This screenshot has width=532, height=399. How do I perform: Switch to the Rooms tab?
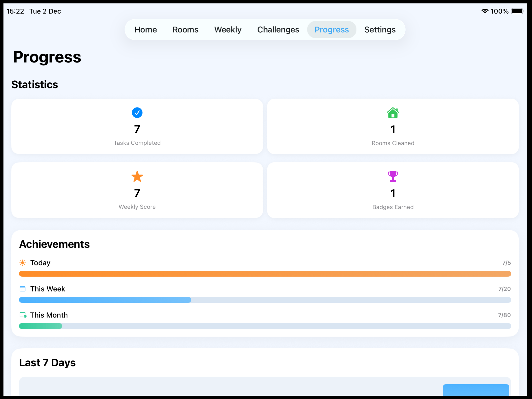[x=185, y=30]
